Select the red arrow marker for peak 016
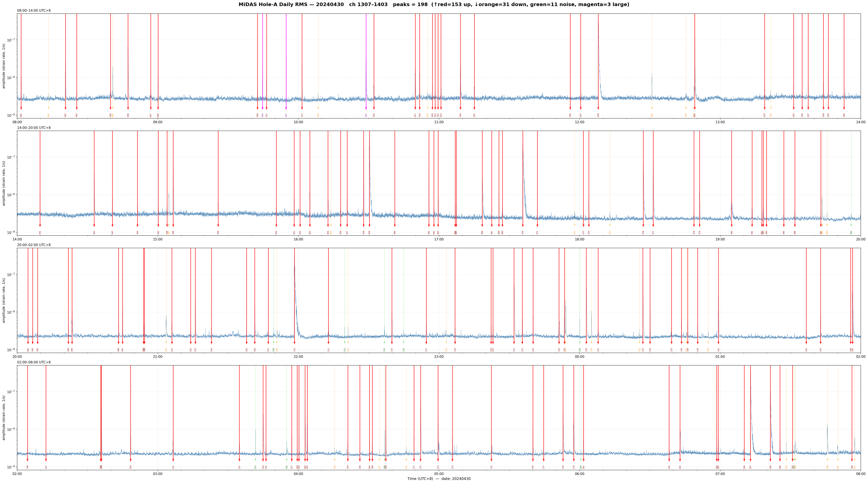Viewport: 868px width, 483px height. pos(374,108)
